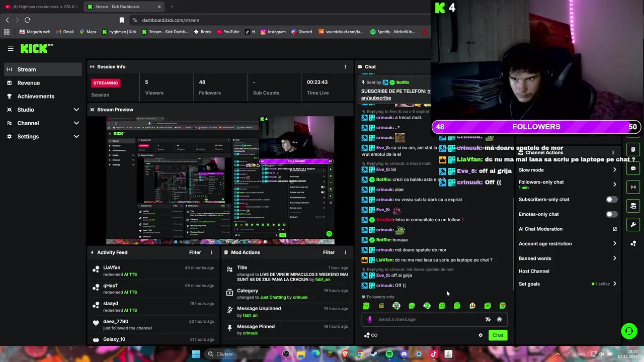Open the chat bubble icon in right rail
The width and height of the screenshot is (644, 362).
point(633,168)
